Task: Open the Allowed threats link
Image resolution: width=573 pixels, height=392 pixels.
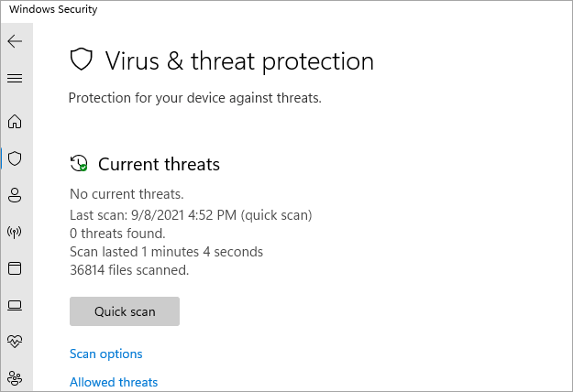Action: click(114, 382)
